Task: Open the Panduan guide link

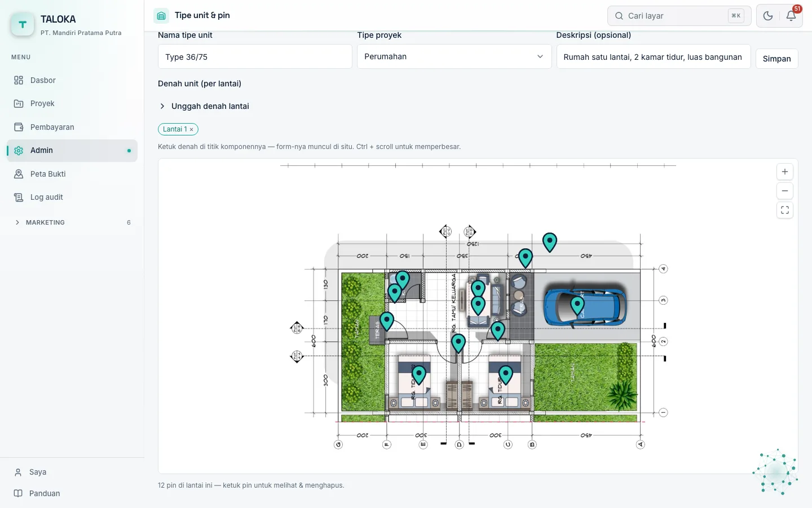Action: click(72, 493)
